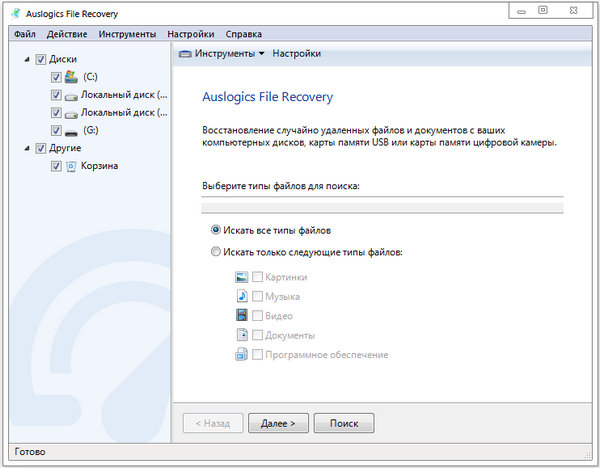The height and width of the screenshot is (468, 600).
Task: Select "Искать все типы файлов" radio button
Action: tap(215, 230)
